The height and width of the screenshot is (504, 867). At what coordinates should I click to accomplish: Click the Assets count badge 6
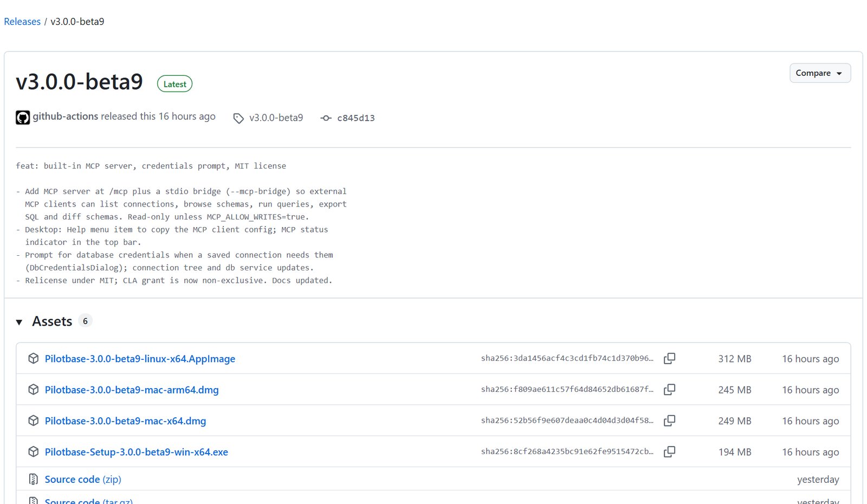pyautogui.click(x=85, y=321)
